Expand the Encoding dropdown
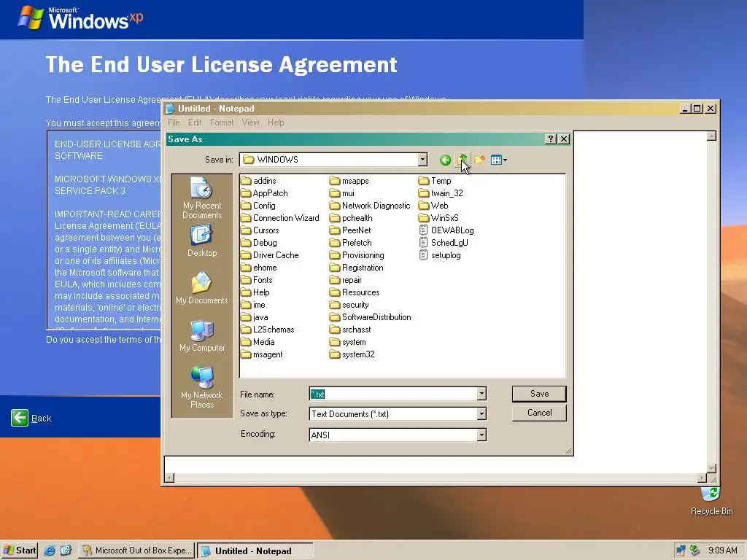This screenshot has width=747, height=560. click(x=481, y=435)
